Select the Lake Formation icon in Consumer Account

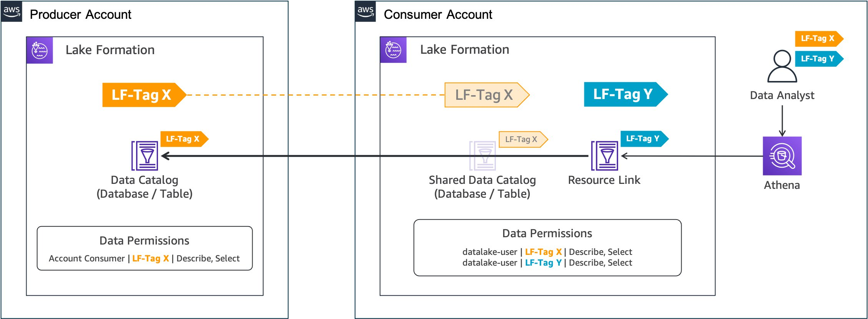coord(393,50)
